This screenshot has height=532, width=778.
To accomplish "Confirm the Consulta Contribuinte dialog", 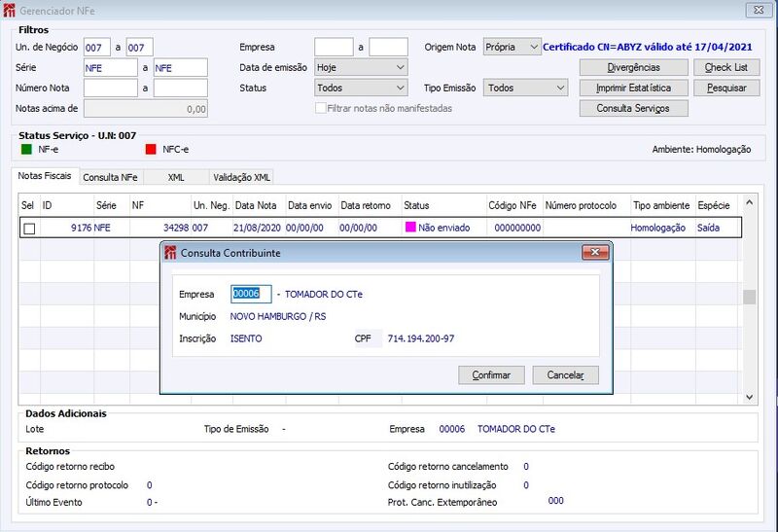I will 491,375.
